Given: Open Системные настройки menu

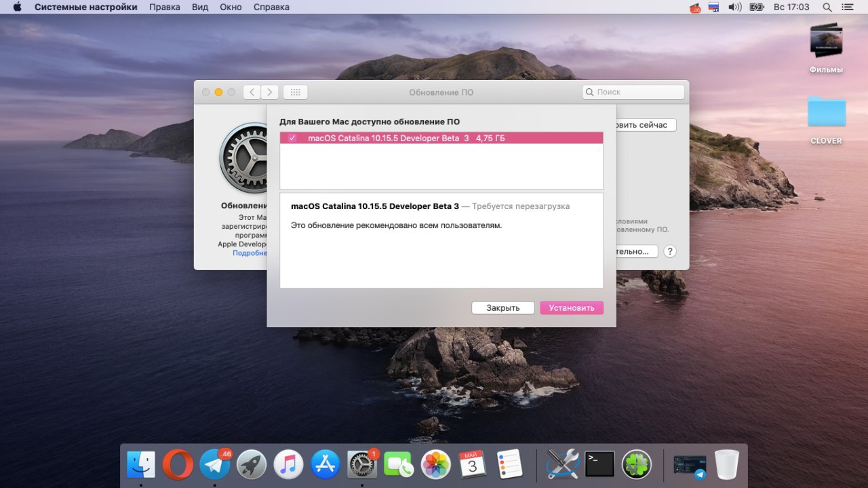Looking at the screenshot, I should [86, 7].
